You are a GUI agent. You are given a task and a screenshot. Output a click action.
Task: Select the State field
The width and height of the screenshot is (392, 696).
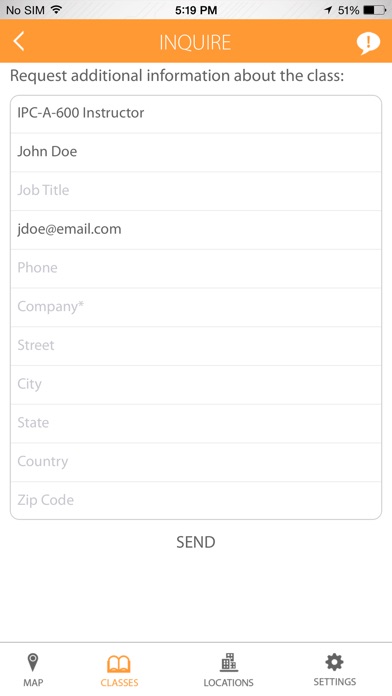point(196,423)
